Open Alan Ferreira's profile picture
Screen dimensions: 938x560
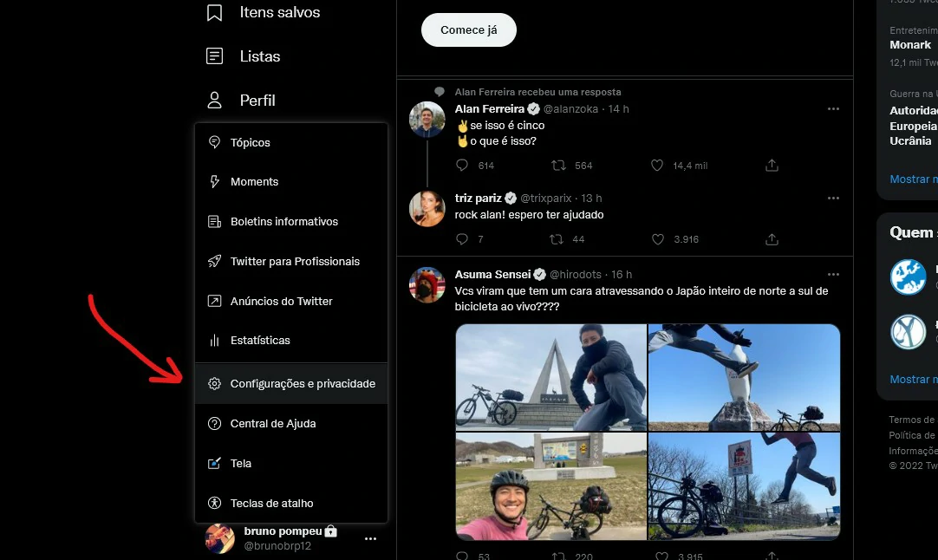point(427,120)
